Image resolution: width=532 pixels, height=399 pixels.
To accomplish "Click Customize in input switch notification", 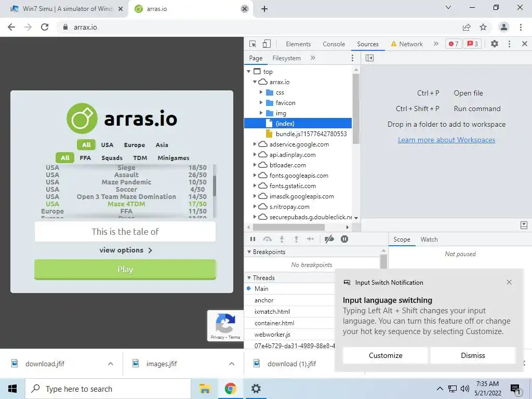I will (x=385, y=355).
